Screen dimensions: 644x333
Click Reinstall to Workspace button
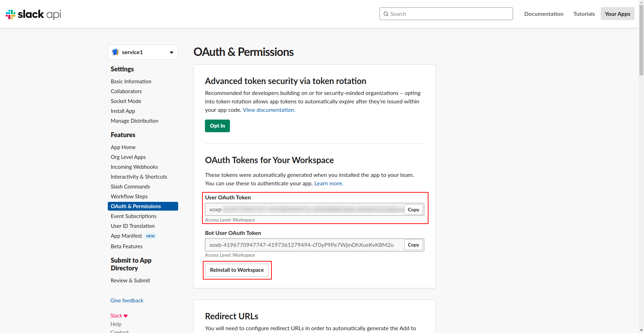coord(237,270)
